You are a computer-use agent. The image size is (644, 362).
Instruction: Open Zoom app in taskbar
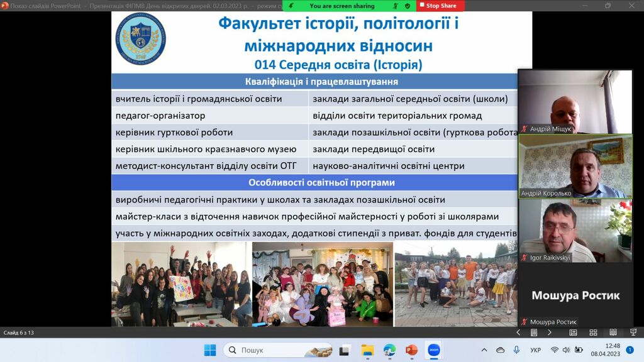tap(433, 350)
